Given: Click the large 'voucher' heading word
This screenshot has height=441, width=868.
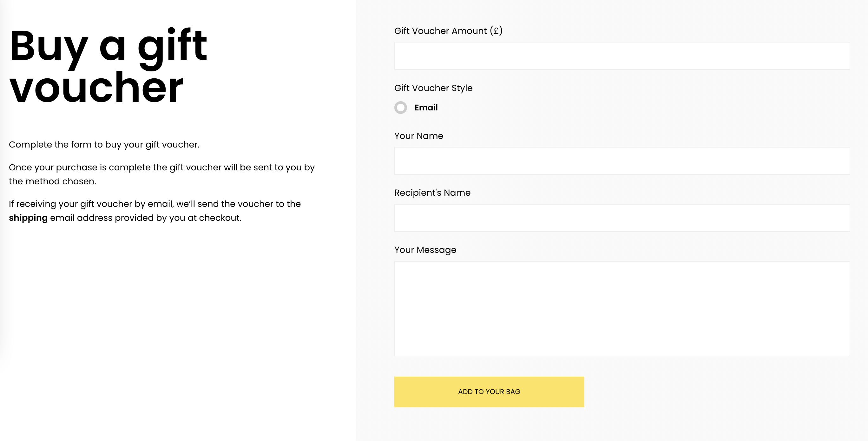Looking at the screenshot, I should coord(96,88).
